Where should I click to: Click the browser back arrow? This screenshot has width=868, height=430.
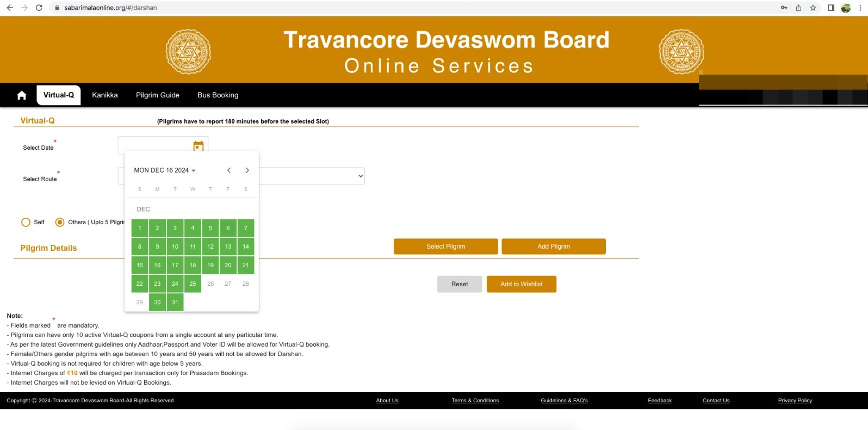tap(10, 8)
